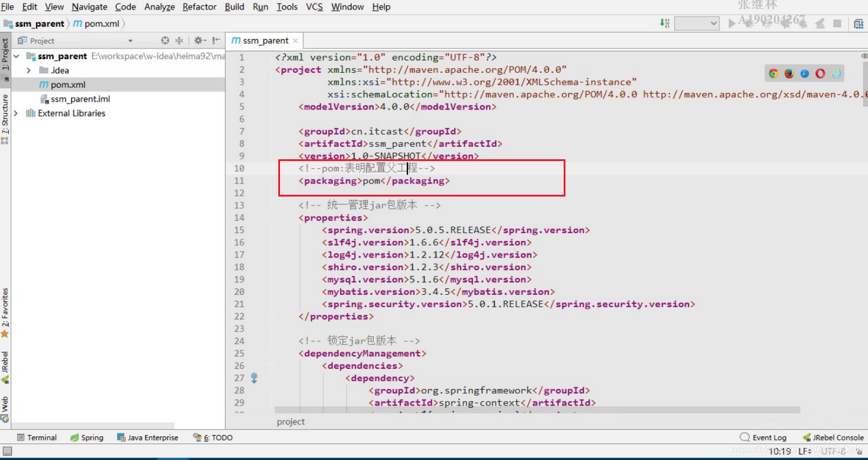Viewport: 868px width, 460px height.
Task: Open the Refactor menu
Action: (200, 7)
